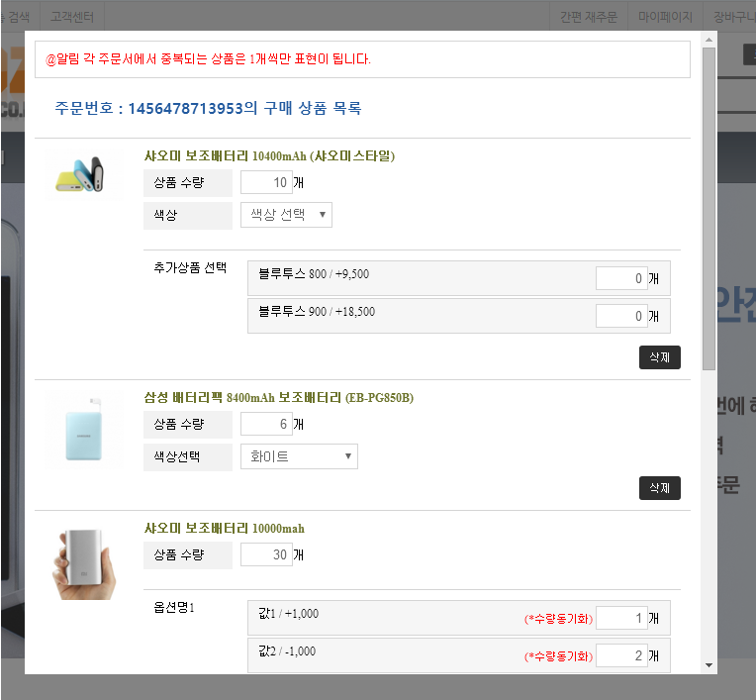Screen dimensions: 756x700
Task: Delete the Samsung battery pack with 삭제
Action: coord(659,487)
